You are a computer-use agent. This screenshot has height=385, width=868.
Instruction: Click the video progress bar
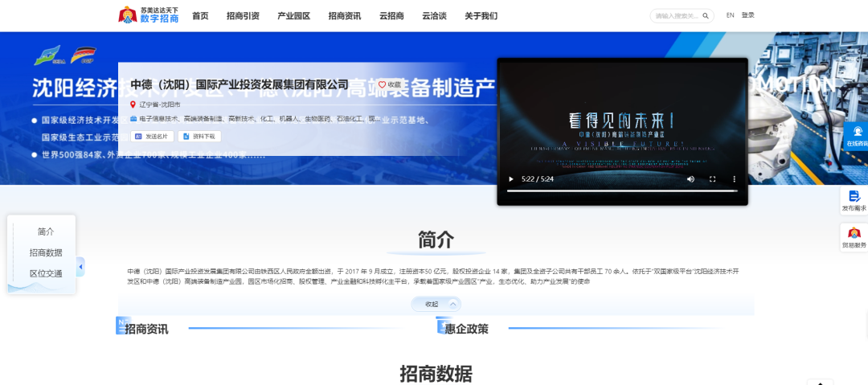(622, 191)
